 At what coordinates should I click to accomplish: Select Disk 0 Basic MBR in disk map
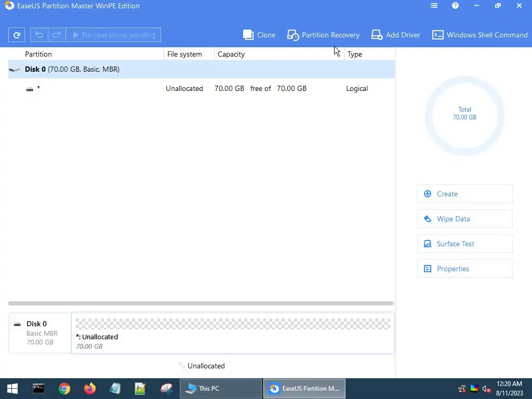(x=40, y=333)
